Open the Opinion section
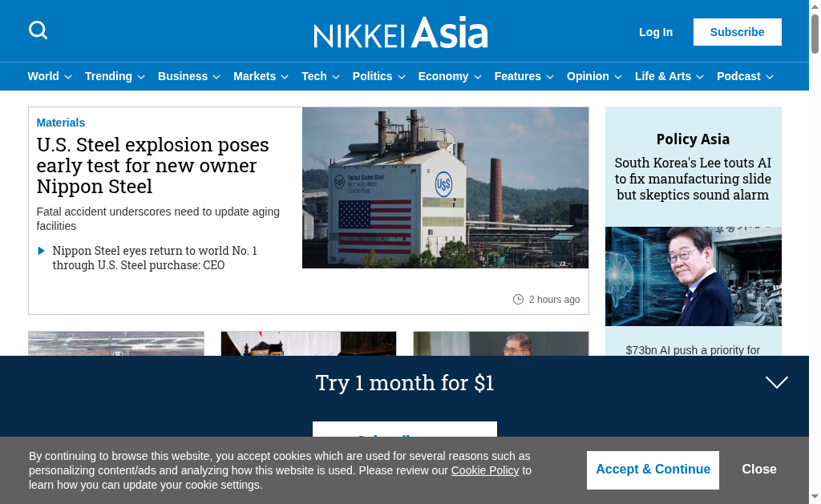The height and width of the screenshot is (504, 821). coord(588,76)
